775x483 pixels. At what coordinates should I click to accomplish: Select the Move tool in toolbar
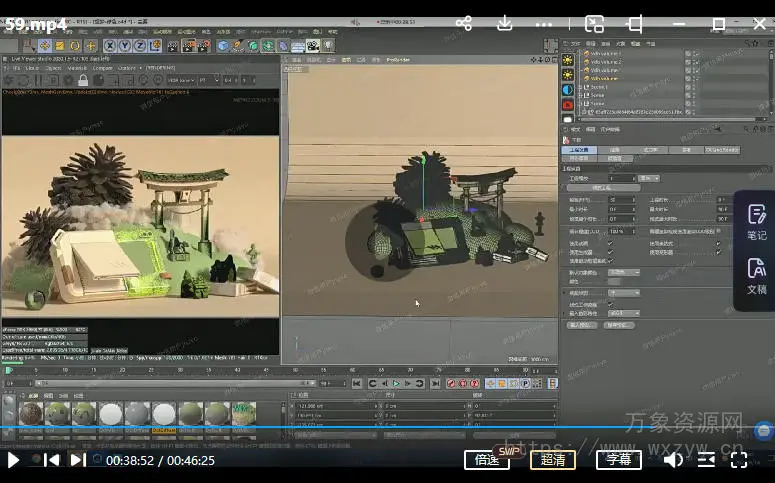[x=45, y=45]
